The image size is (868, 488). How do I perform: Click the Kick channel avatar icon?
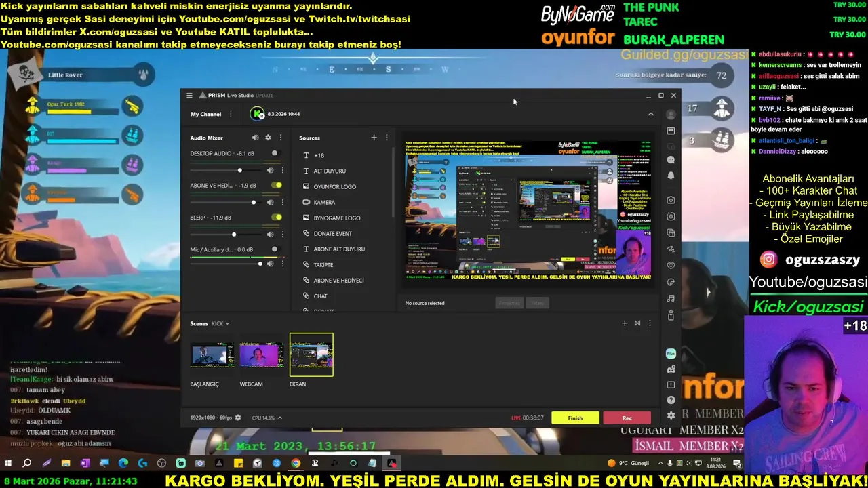click(x=258, y=114)
